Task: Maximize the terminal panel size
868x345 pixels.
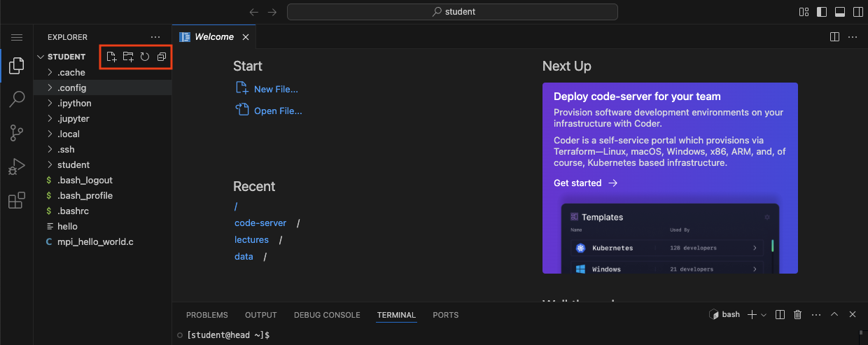Action: [x=834, y=315]
